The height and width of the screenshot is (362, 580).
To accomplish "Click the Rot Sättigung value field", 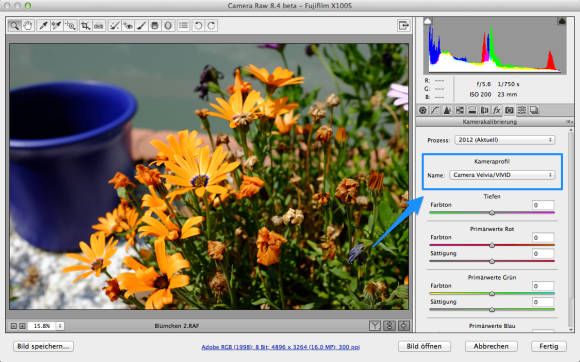I will (x=543, y=254).
